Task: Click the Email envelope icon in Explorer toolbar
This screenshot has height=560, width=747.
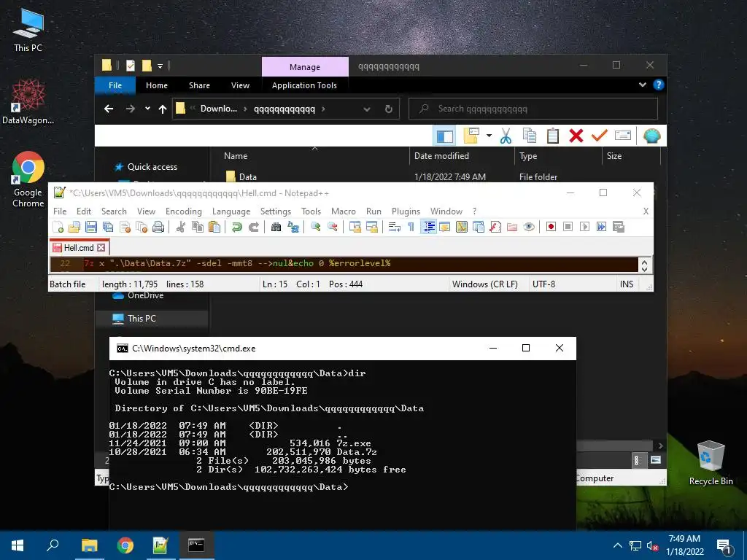Action: pos(623,136)
